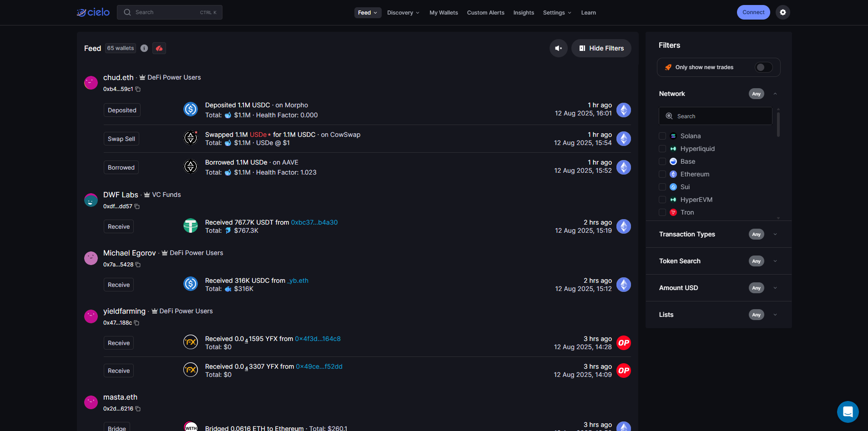Expand the Transaction Types filter
Image resolution: width=868 pixels, height=431 pixels.
click(x=775, y=234)
